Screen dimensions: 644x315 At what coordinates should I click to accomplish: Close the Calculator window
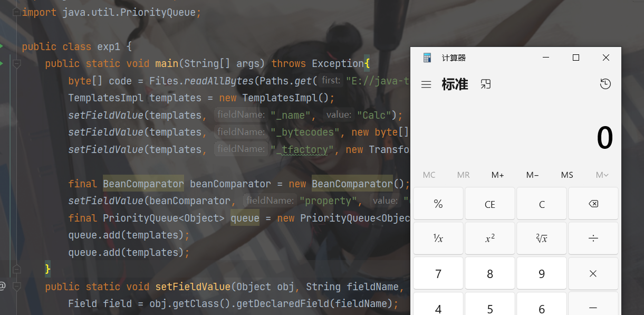click(606, 58)
